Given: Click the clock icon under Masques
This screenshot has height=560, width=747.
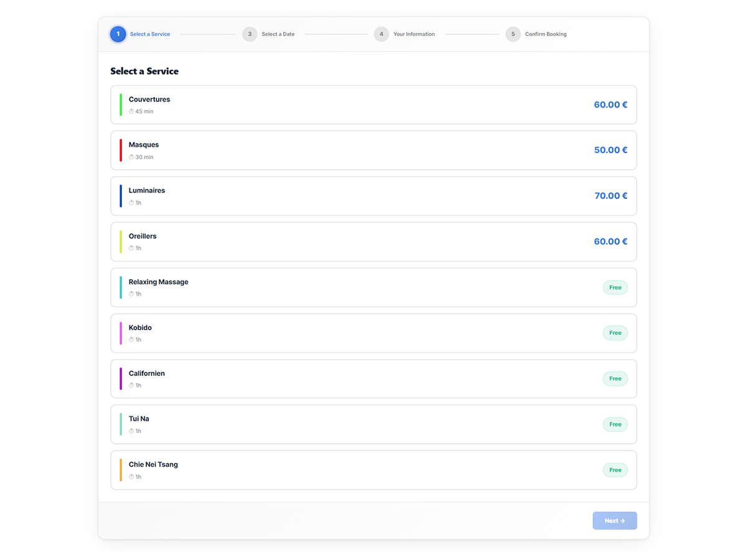Looking at the screenshot, I should (x=131, y=157).
